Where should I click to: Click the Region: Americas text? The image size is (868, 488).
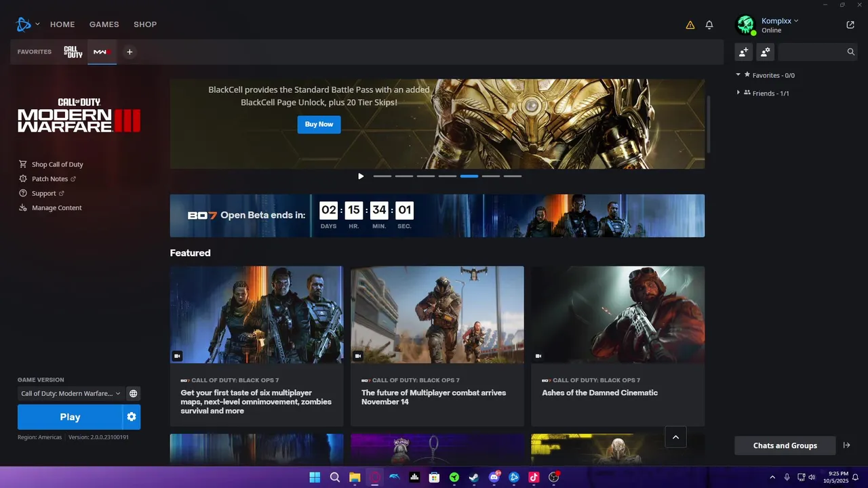point(39,437)
